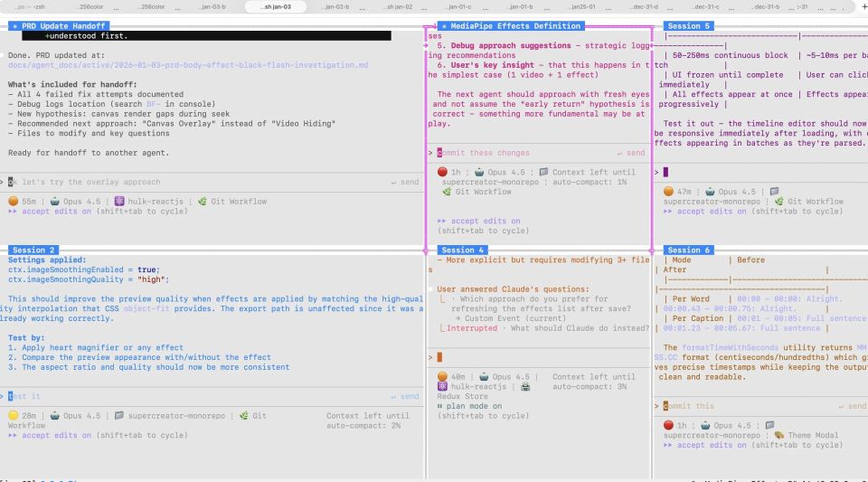Switch to the dec-31-d terminal tab
The image size is (868, 482).
[645, 6]
